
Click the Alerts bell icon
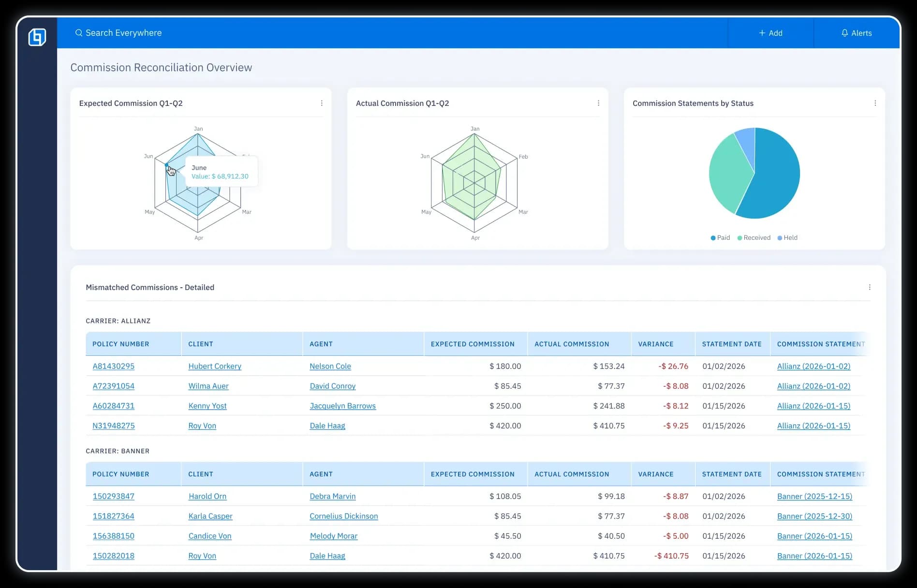pyautogui.click(x=844, y=33)
